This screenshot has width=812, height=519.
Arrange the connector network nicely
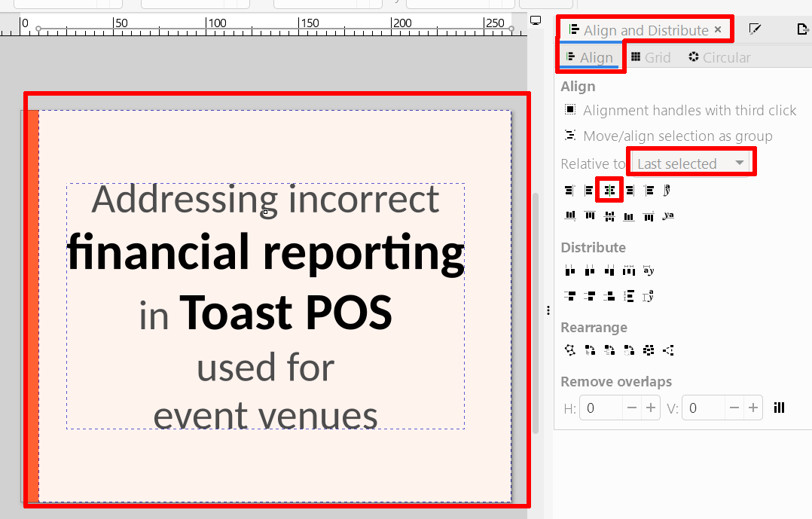[570, 350]
